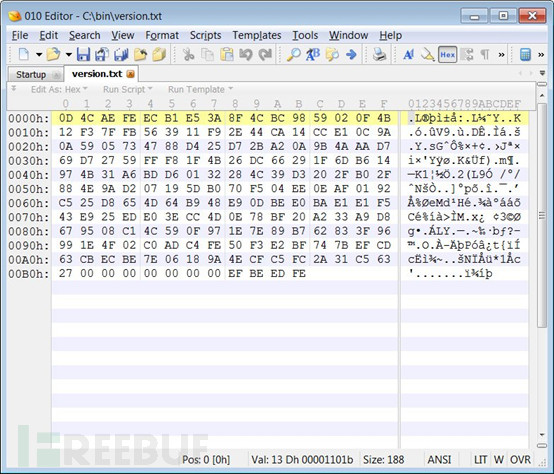The height and width of the screenshot is (474, 554).
Task: Close the version.txt tab
Action: (130, 74)
